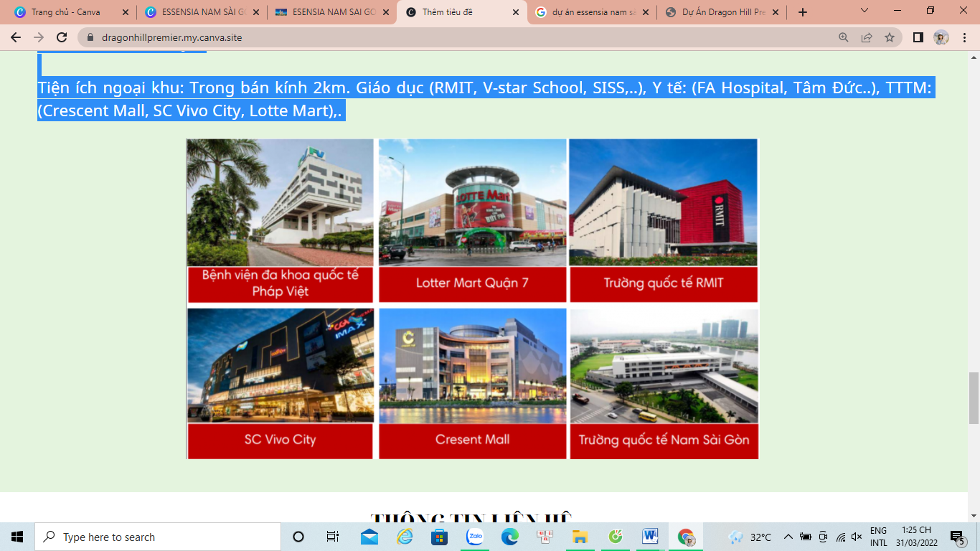Open the zoom magnifier icon in address bar

coord(844,37)
